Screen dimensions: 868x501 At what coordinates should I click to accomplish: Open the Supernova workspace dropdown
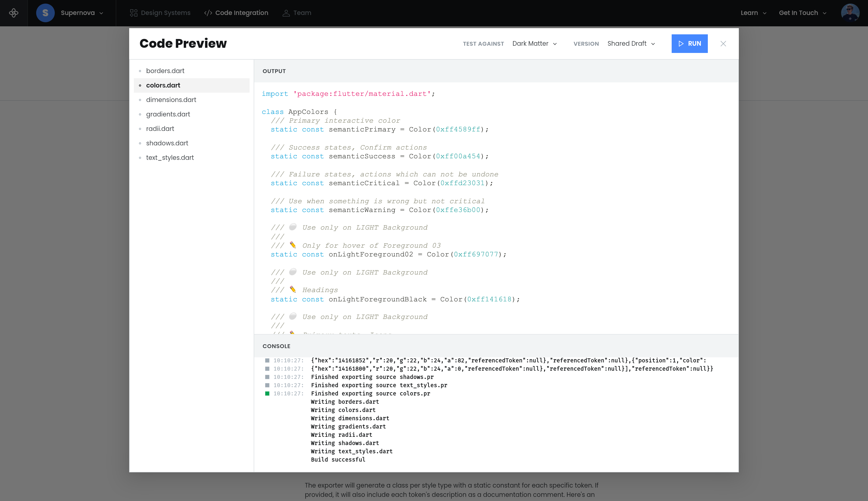tap(82, 13)
